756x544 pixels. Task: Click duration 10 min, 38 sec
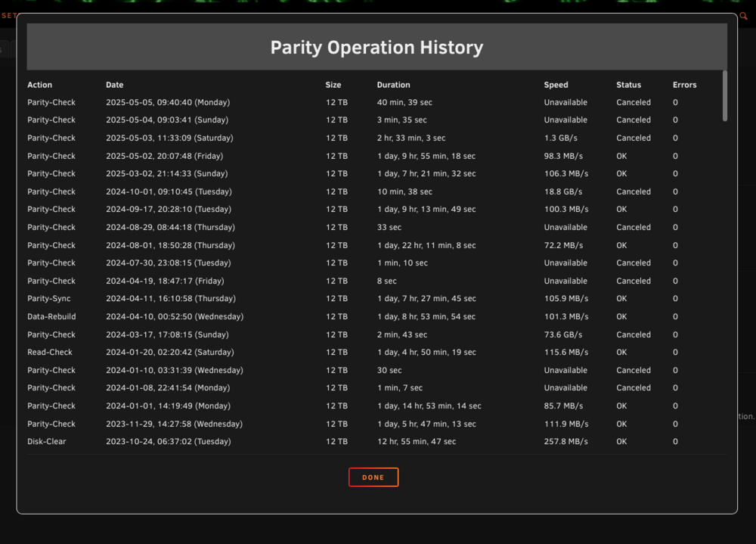click(x=404, y=191)
